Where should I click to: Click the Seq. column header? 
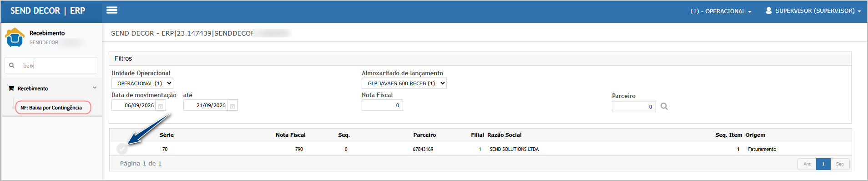(344, 135)
